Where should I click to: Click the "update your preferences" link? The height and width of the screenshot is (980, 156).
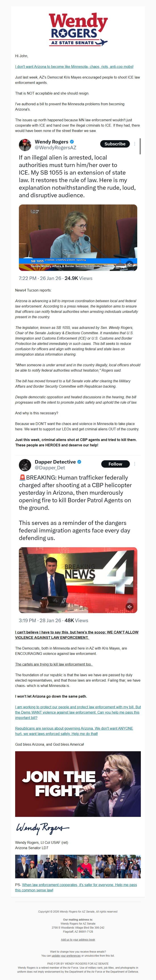tap(66, 956)
